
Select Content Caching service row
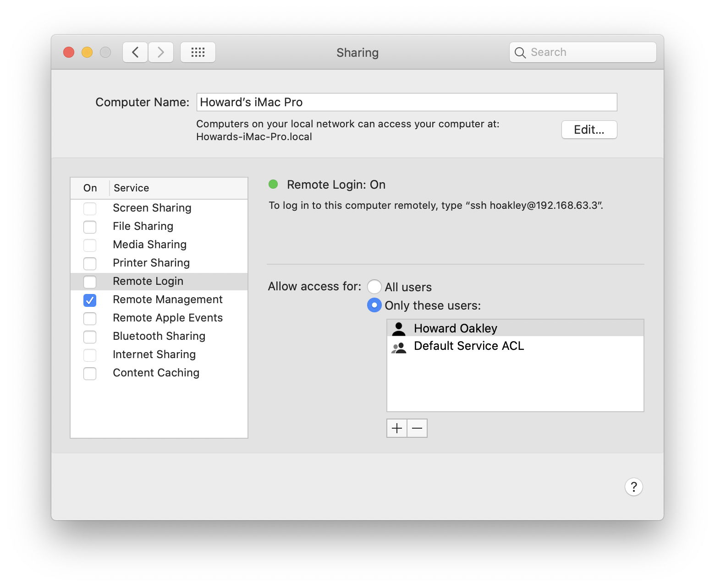coord(156,373)
